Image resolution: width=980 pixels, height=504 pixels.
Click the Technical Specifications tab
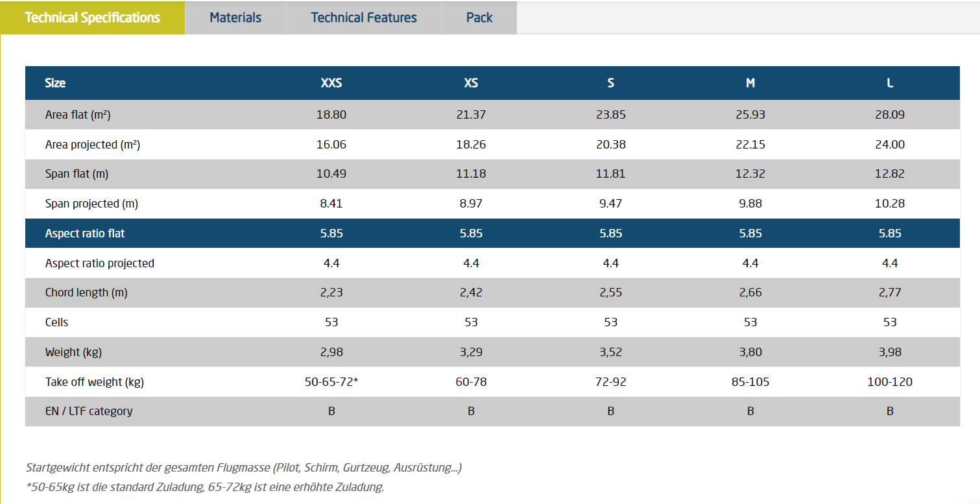tap(92, 18)
